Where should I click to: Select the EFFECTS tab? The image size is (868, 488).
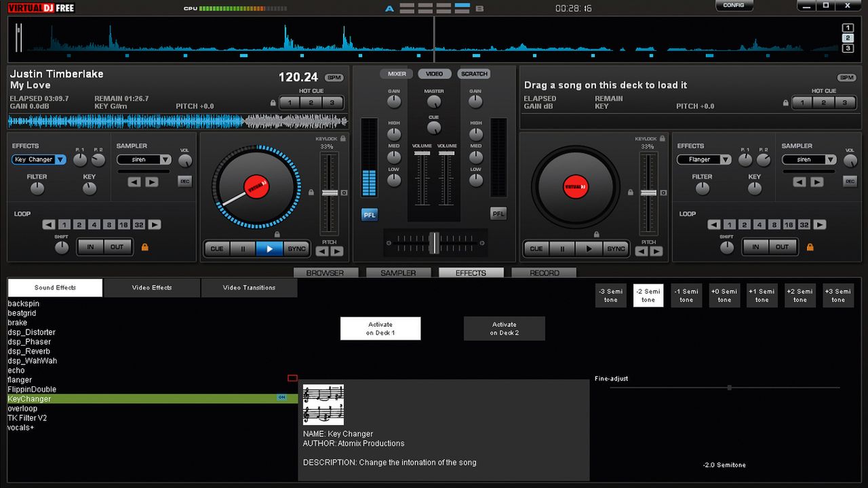point(471,272)
